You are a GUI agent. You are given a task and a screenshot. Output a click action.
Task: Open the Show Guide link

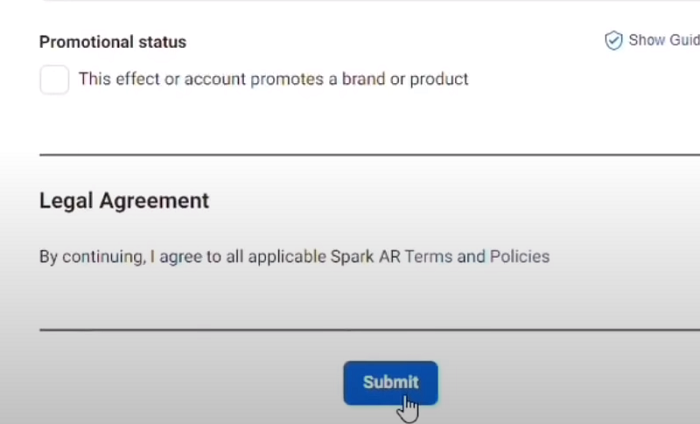pyautogui.click(x=662, y=41)
